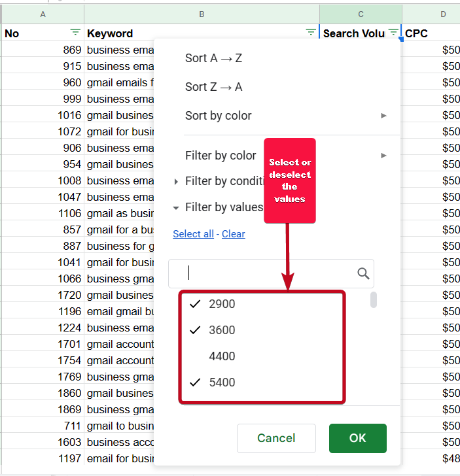This screenshot has height=476, width=460.
Task: Confirm filter with the OK button
Action: tap(358, 438)
